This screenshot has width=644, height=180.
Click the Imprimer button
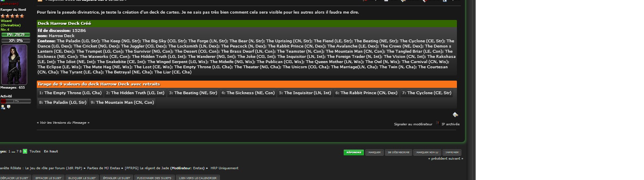[x=452, y=152]
